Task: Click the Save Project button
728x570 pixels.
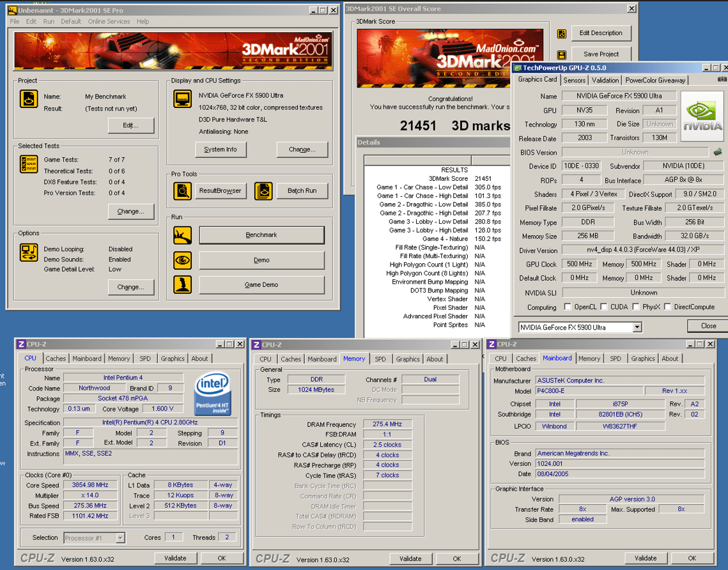Action: pyautogui.click(x=601, y=54)
